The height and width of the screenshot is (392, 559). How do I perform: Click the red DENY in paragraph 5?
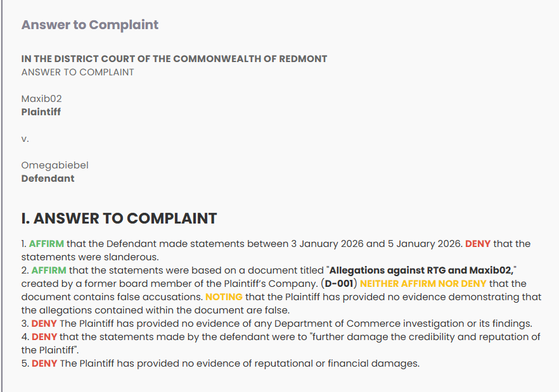click(44, 364)
